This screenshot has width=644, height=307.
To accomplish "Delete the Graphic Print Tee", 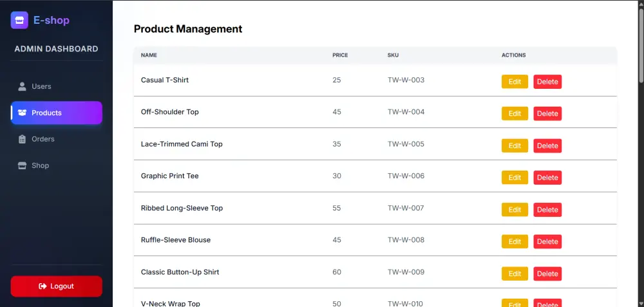I will (x=547, y=178).
